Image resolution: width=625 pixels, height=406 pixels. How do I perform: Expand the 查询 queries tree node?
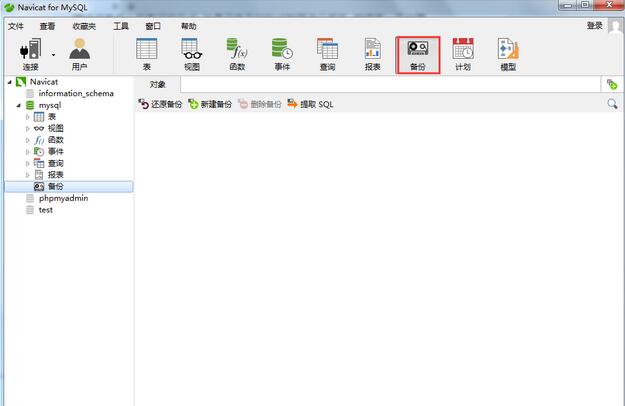[x=28, y=164]
